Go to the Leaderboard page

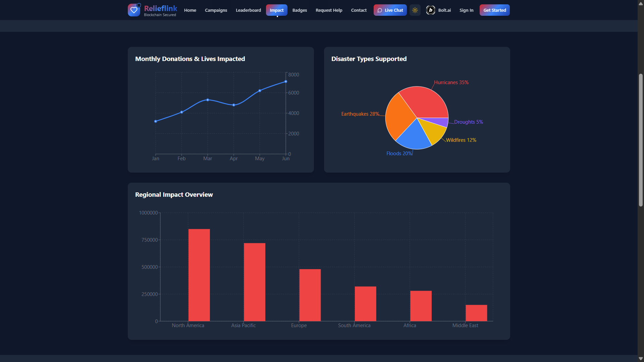pyautogui.click(x=248, y=10)
